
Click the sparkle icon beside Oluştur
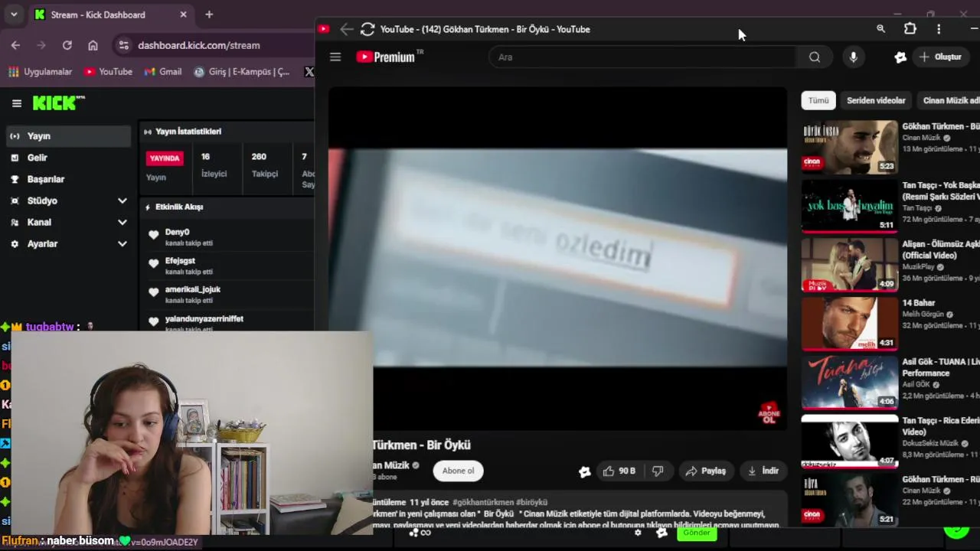click(900, 57)
